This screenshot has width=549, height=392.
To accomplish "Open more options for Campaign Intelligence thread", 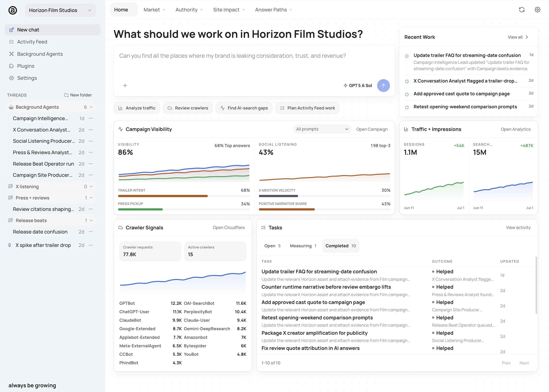I will [x=91, y=118].
